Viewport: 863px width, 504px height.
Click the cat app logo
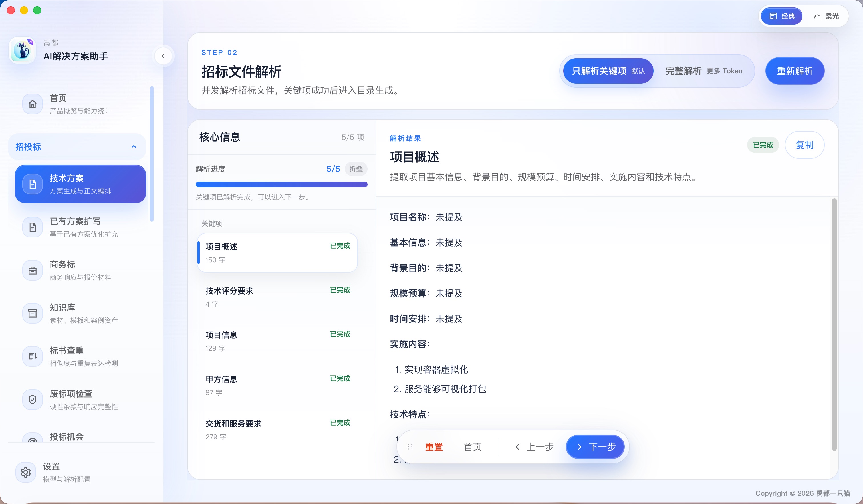[22, 50]
